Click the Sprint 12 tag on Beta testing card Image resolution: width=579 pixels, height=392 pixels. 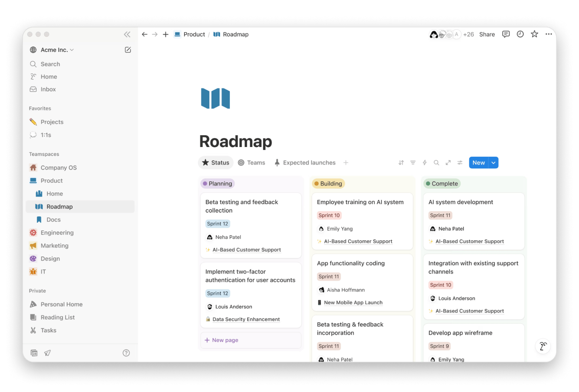(x=217, y=224)
